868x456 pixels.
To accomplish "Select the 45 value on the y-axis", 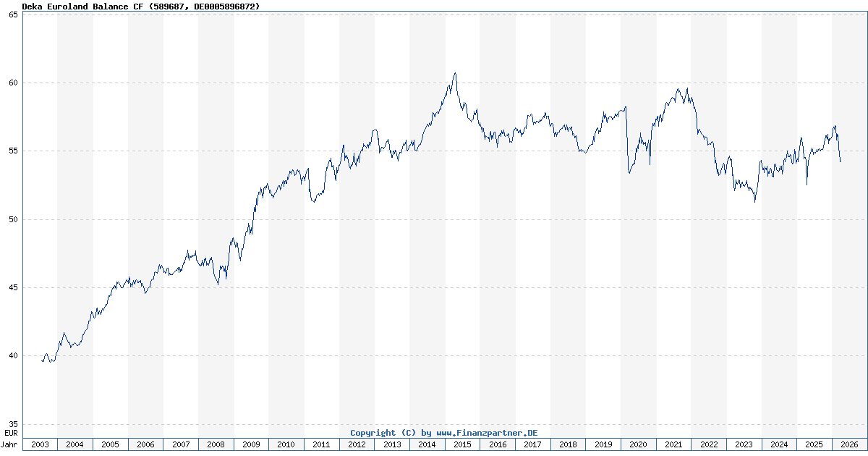I will click(13, 288).
